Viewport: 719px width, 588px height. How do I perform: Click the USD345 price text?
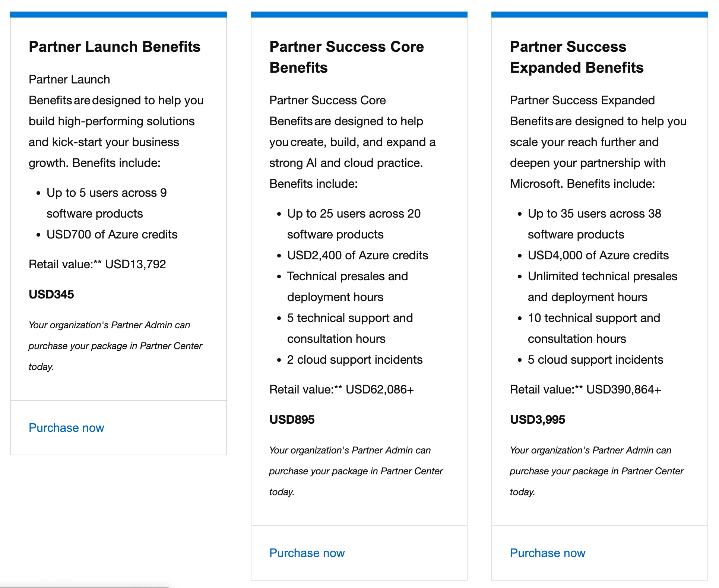[x=51, y=294]
